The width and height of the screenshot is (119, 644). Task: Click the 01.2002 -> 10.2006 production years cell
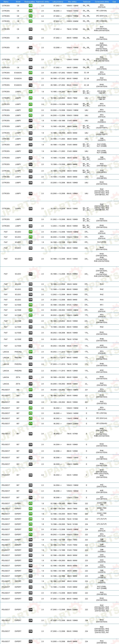[x=58, y=219]
